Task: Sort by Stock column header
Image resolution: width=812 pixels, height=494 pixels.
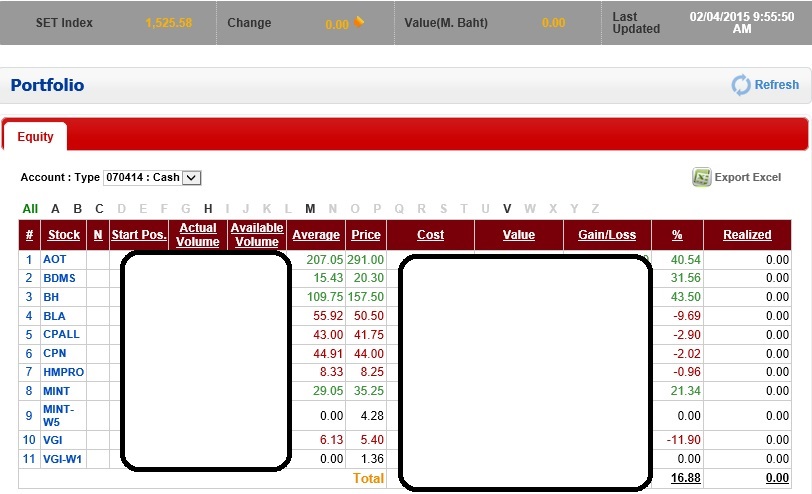Action: (64, 235)
